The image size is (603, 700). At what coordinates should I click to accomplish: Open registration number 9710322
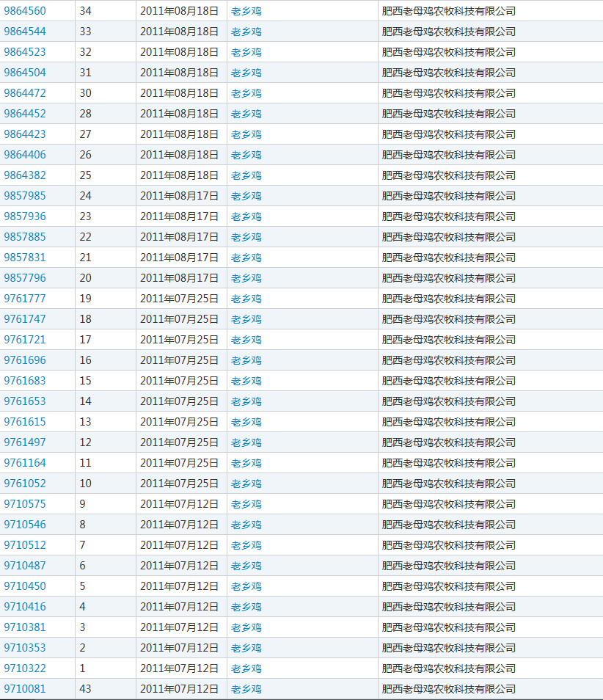point(25,668)
